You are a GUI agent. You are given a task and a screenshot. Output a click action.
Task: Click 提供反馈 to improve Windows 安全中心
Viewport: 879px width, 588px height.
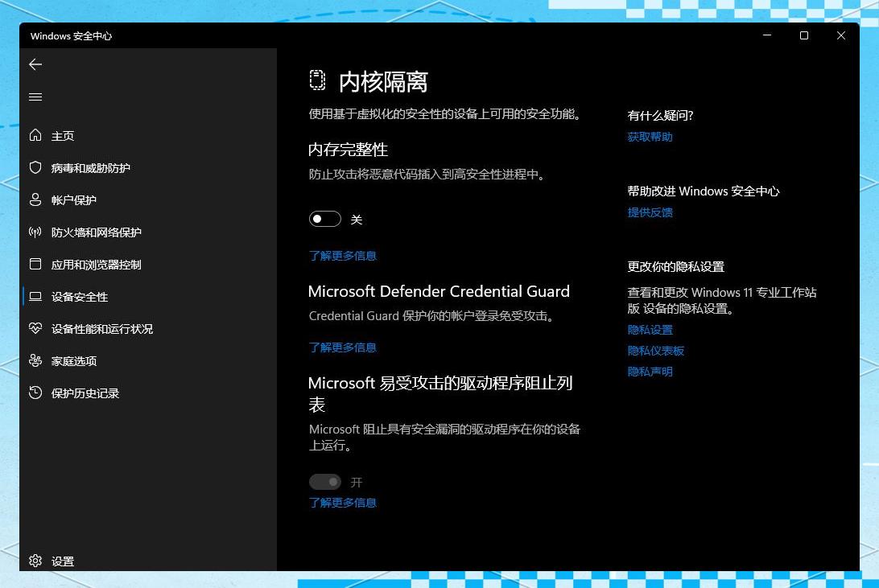pyautogui.click(x=649, y=212)
